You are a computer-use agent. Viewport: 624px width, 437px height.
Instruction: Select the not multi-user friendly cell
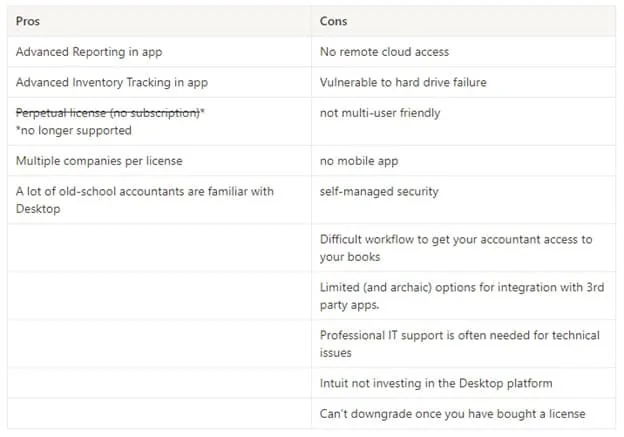tap(463, 121)
